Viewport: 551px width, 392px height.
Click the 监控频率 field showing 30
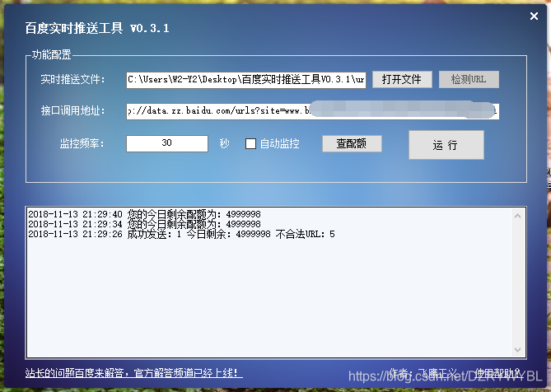point(167,143)
